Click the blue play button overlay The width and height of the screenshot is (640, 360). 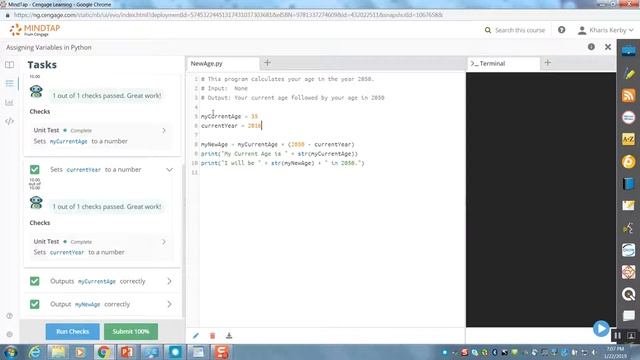[601, 328]
